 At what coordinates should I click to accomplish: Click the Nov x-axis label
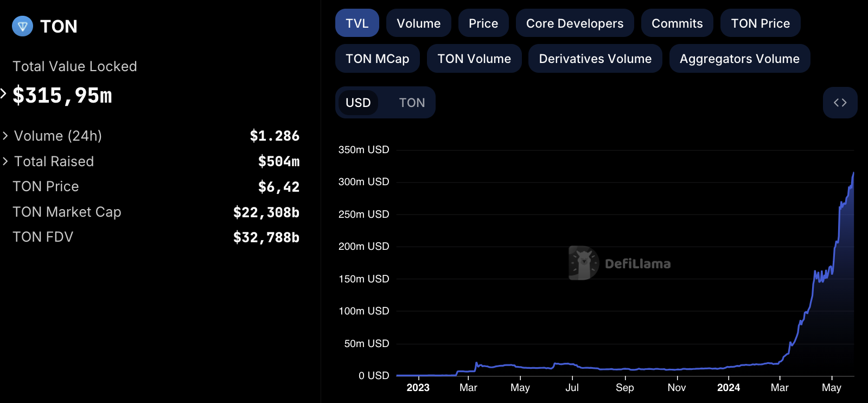[676, 387]
